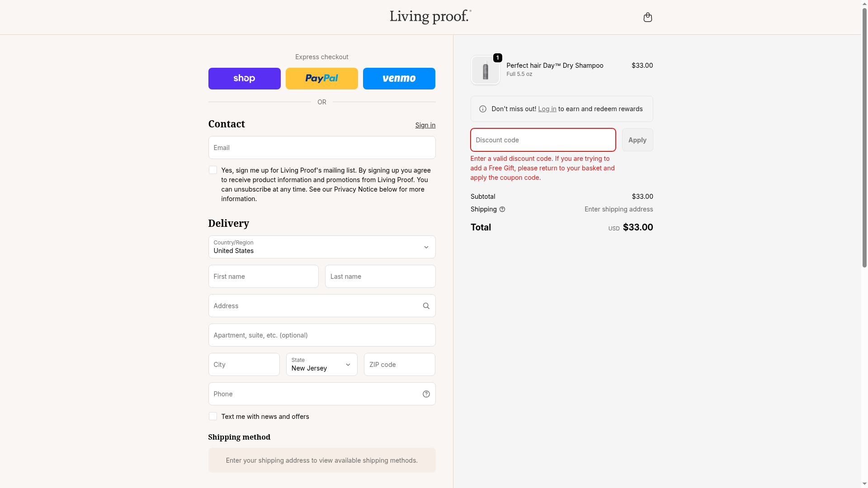Screen dimensions: 868x488
Task: Open the Country/Region dropdown
Action: (x=321, y=247)
